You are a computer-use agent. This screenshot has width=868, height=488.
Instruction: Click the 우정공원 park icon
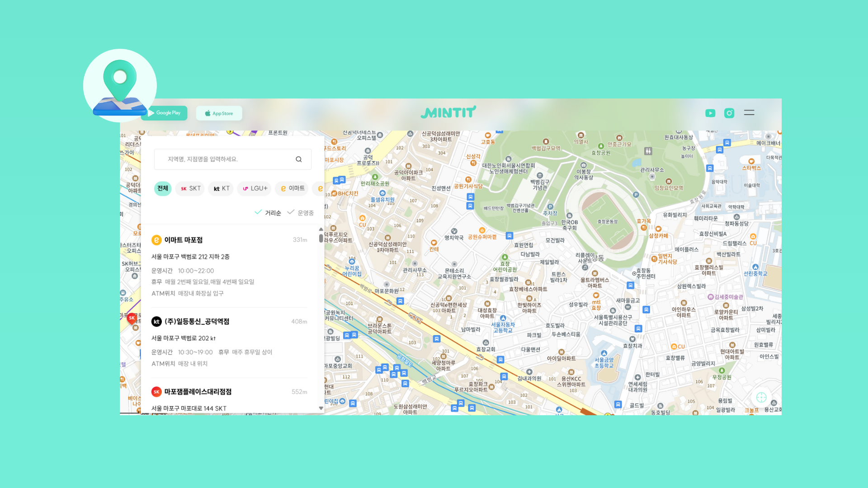tap(722, 371)
